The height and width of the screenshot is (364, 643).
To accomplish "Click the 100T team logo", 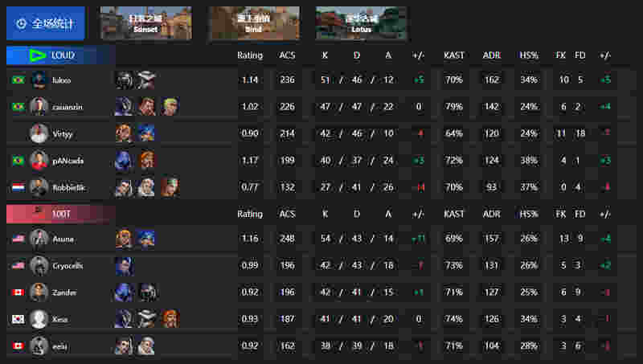I will click(x=39, y=213).
